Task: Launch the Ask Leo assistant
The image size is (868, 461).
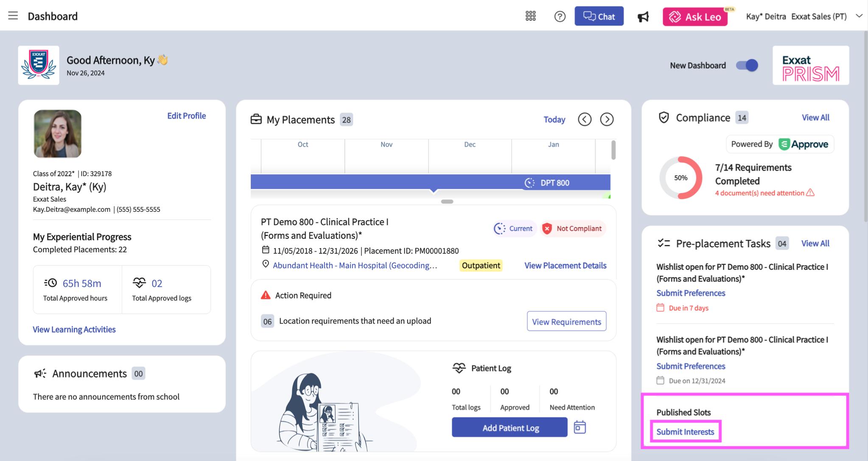Action: [x=695, y=17]
